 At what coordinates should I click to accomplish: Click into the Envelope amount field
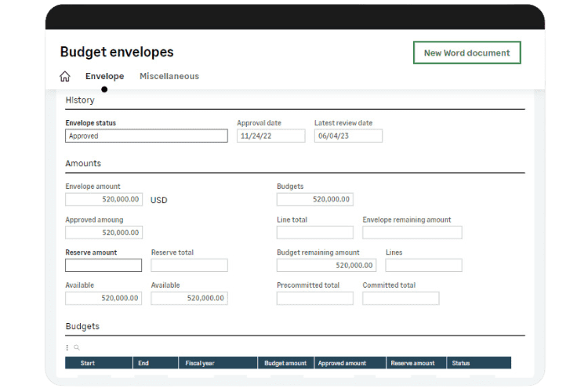(103, 200)
